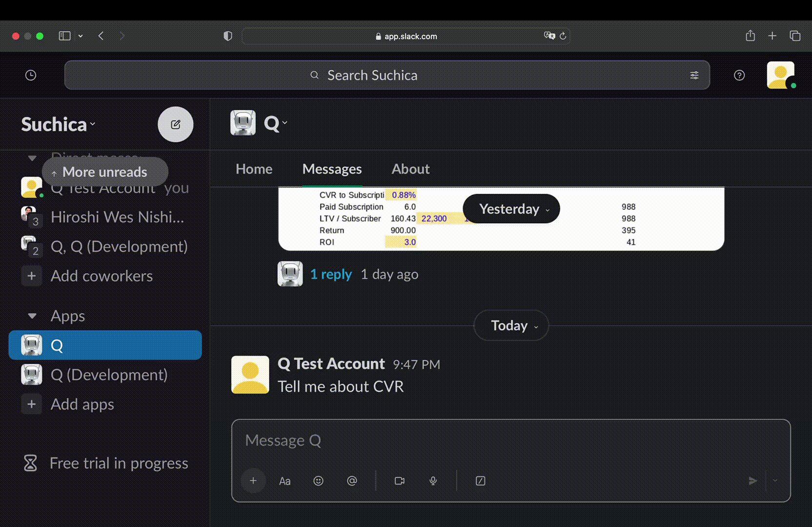
Task: Click the text formatting Aa icon
Action: (x=285, y=481)
